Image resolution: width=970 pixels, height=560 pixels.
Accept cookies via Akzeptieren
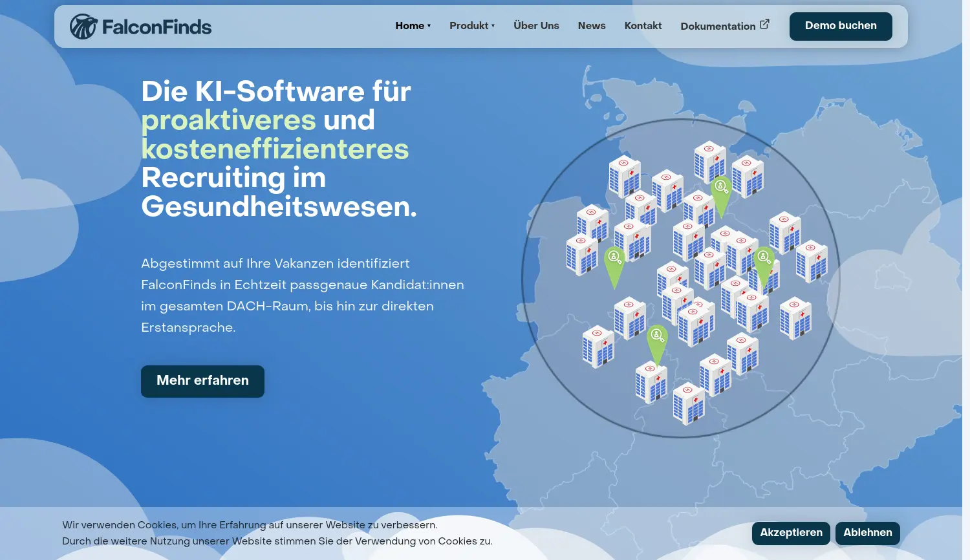tap(790, 533)
